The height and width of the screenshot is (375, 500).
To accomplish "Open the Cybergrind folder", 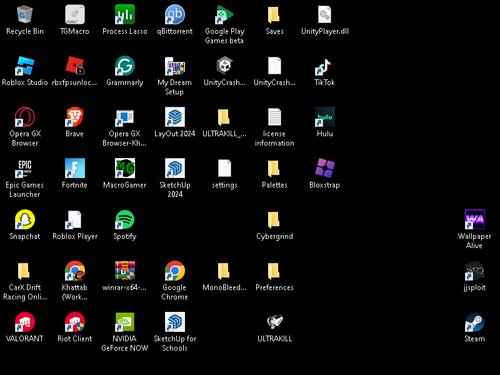I will point(274,220).
